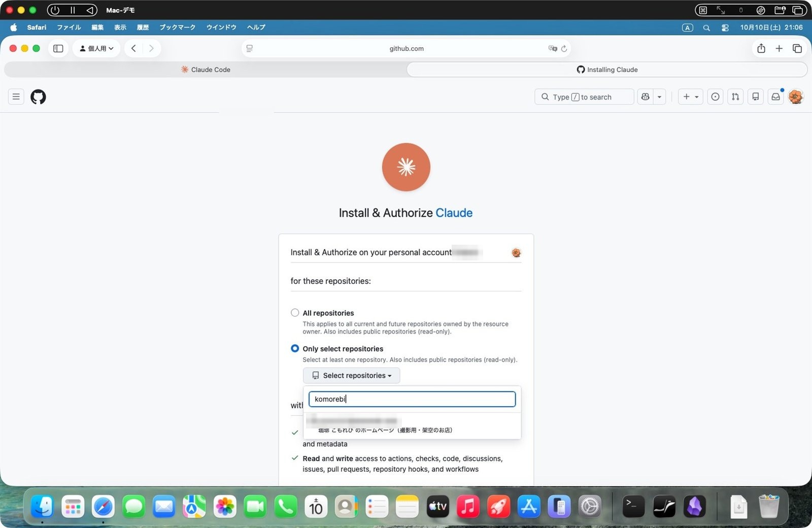Switch to the Installing Claude tab

(607, 70)
